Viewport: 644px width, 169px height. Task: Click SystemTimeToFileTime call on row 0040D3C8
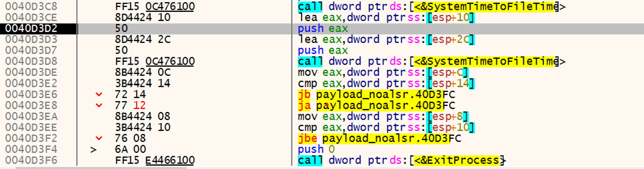pyautogui.click(x=431, y=7)
